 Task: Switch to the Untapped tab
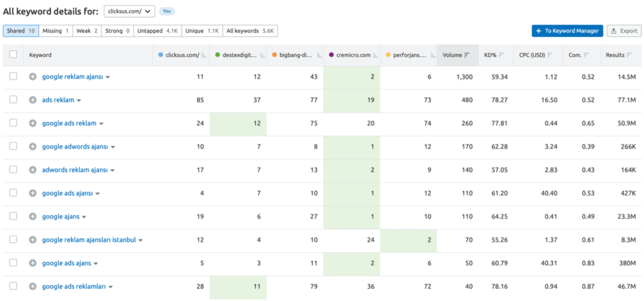[x=158, y=31]
